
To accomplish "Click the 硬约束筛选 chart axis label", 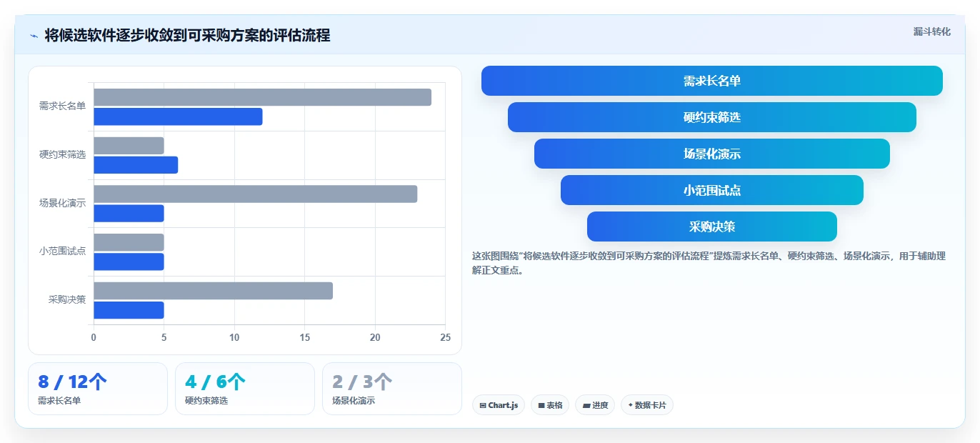I will (x=62, y=154).
